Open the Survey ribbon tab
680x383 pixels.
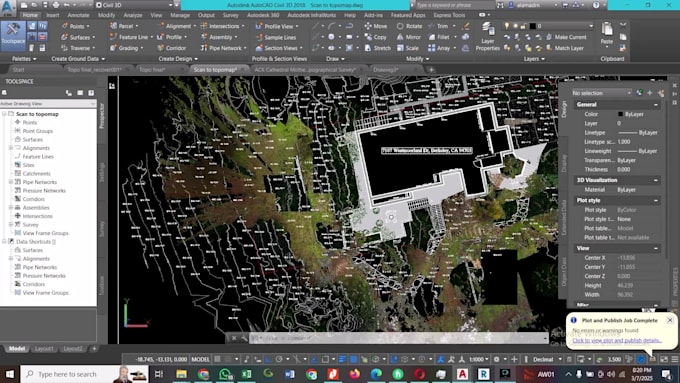pos(231,15)
